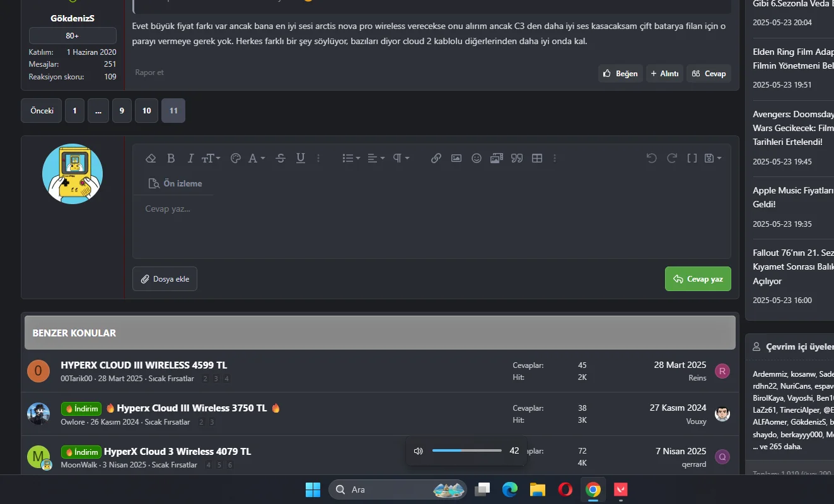834x504 pixels.
Task: Adjust the volume slider overlay
Action: point(467,450)
